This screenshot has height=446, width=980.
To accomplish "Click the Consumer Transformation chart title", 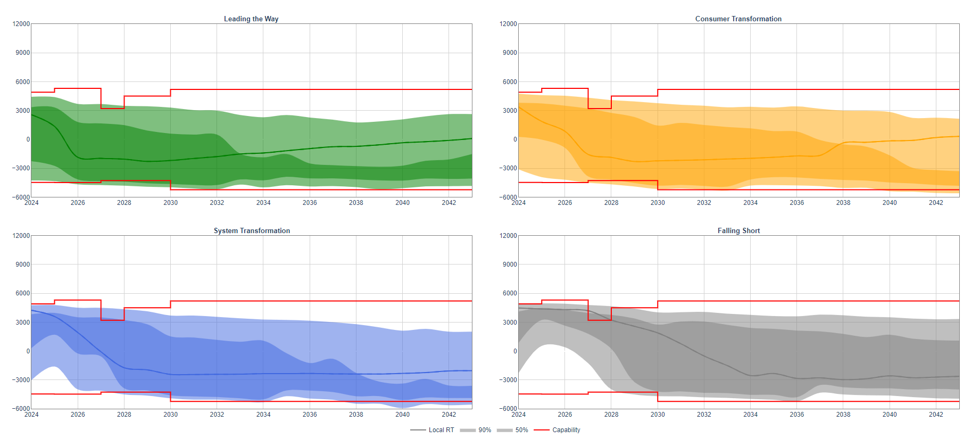I will coord(738,19).
